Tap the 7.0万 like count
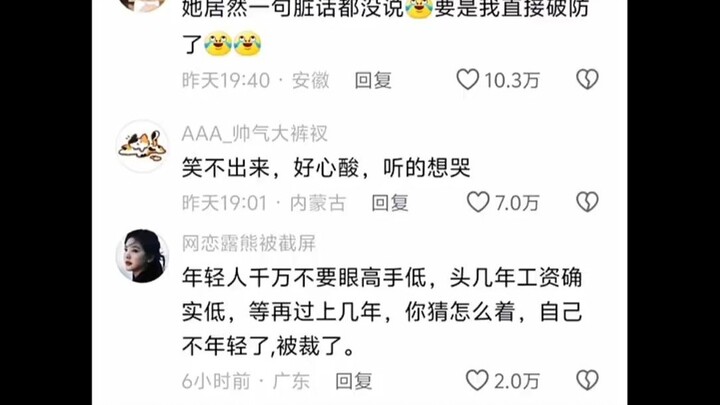Screen dimensions: 720x405 [517, 203]
